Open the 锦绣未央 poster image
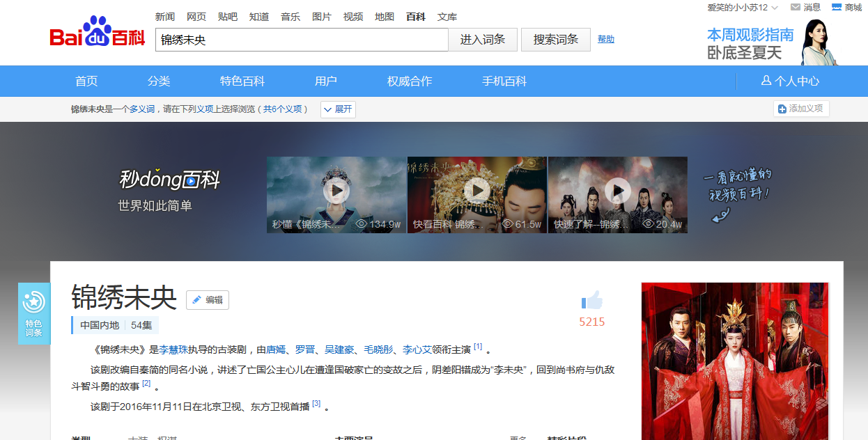The width and height of the screenshot is (868, 440). (735, 361)
